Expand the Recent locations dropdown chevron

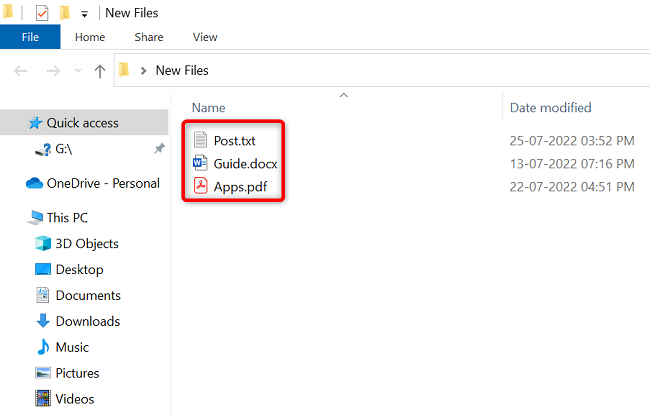click(78, 70)
